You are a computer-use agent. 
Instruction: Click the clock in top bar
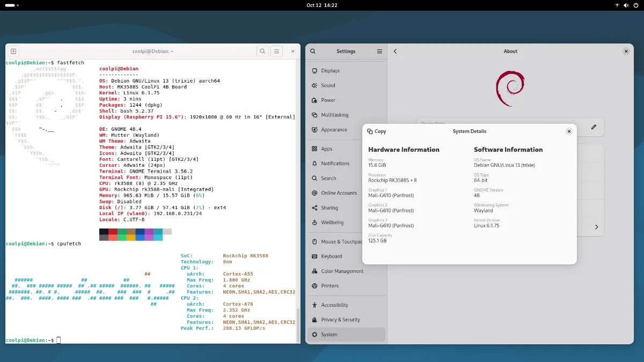(321, 5)
